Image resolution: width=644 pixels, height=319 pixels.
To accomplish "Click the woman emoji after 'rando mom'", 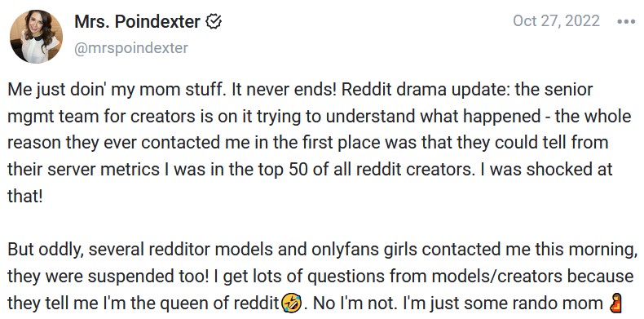I will (615, 303).
